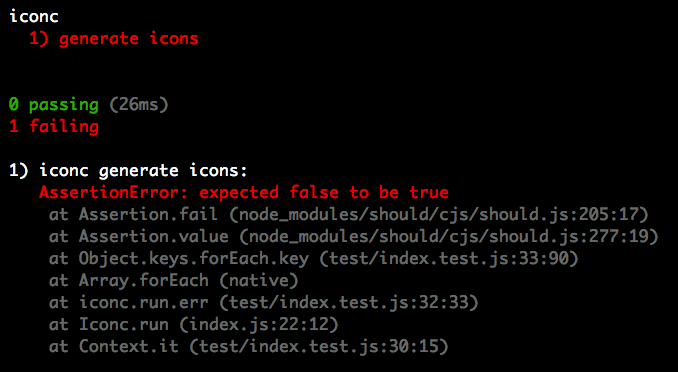Click the 'Assertion.fail' stack trace line
This screenshot has width=678, height=372.
pyautogui.click(x=349, y=214)
